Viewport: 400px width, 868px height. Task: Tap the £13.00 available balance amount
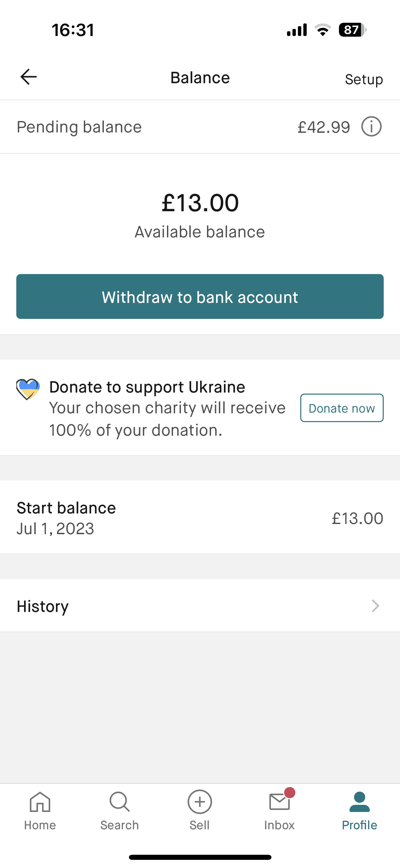pos(200,203)
